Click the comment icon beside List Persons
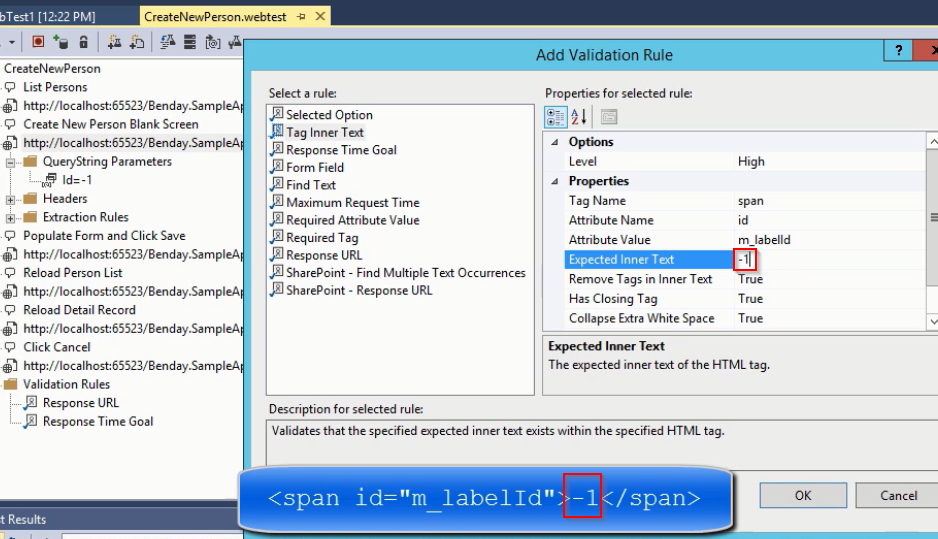 pos(10,87)
